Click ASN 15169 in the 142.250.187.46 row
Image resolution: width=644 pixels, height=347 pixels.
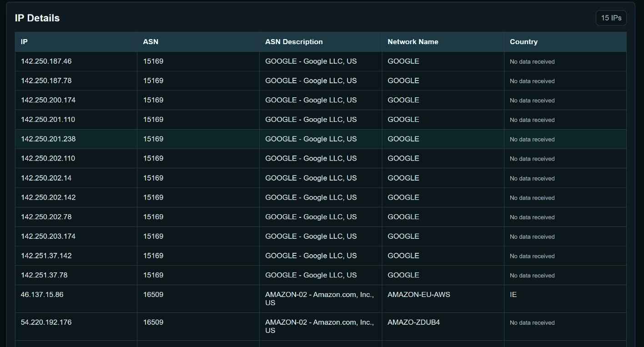[153, 61]
